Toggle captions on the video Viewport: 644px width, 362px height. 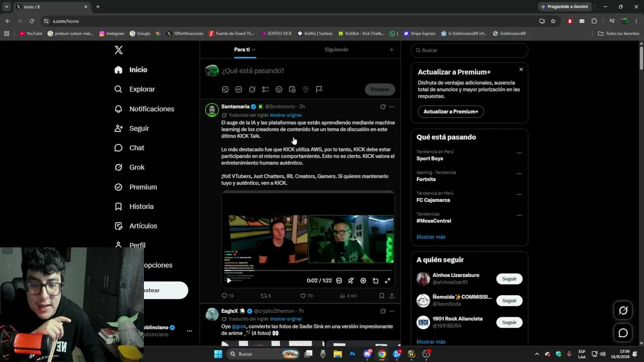click(339, 281)
